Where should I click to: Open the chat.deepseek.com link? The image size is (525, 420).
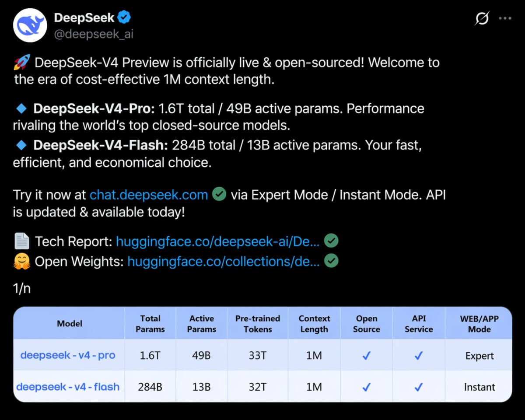click(x=148, y=194)
